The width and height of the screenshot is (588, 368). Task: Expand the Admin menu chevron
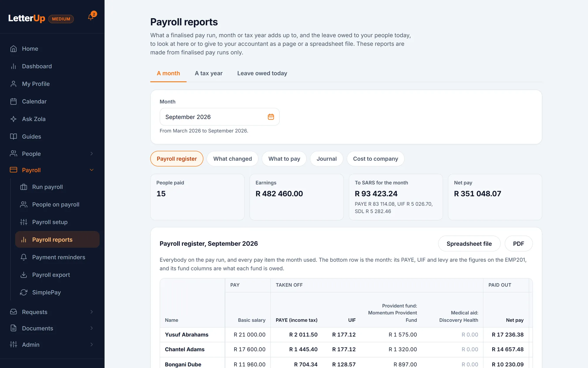pos(92,344)
